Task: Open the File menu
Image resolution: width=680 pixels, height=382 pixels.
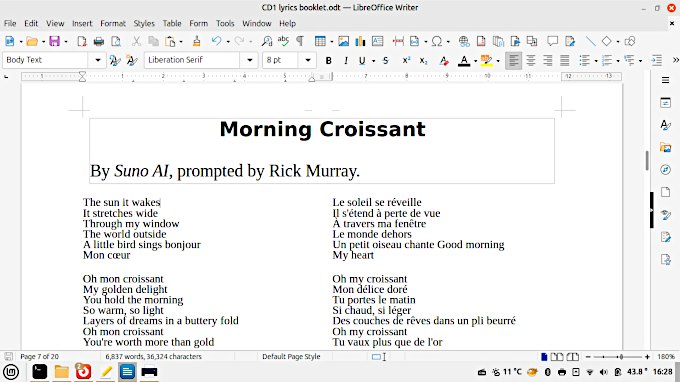Action: 10,23
